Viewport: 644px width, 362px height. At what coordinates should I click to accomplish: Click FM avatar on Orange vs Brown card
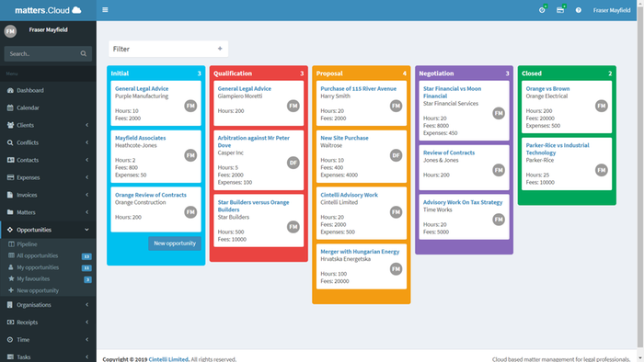[x=602, y=107]
